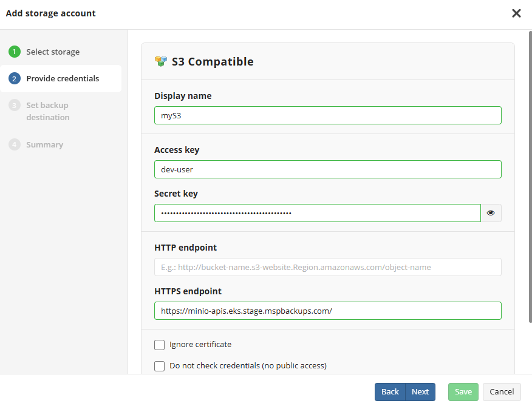Screen dimensions: 532x409
Task: Check Do not check credentials option
Action: 160,366
